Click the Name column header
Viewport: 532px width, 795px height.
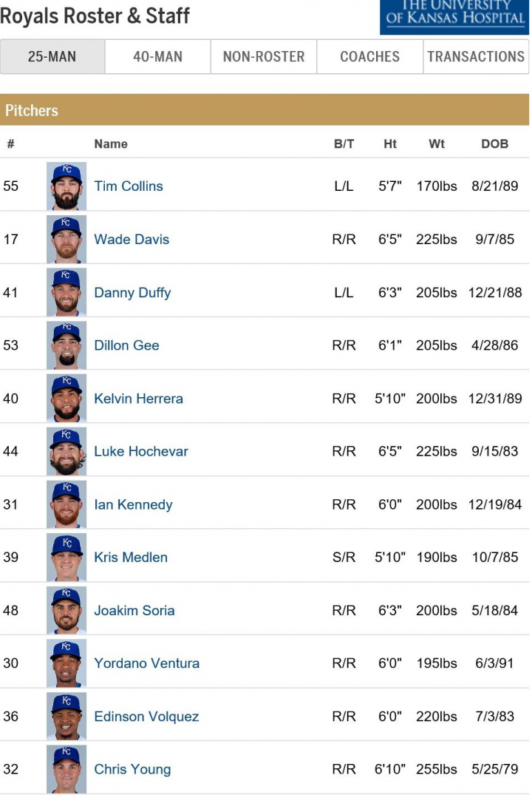pyautogui.click(x=110, y=144)
